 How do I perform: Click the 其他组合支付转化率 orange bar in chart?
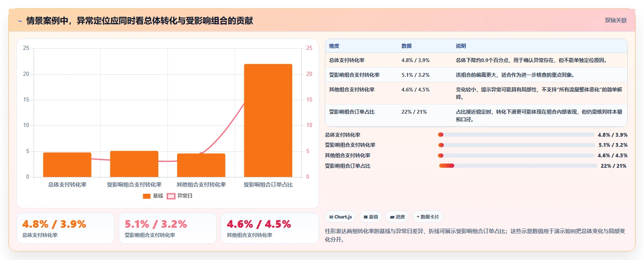[x=201, y=165]
